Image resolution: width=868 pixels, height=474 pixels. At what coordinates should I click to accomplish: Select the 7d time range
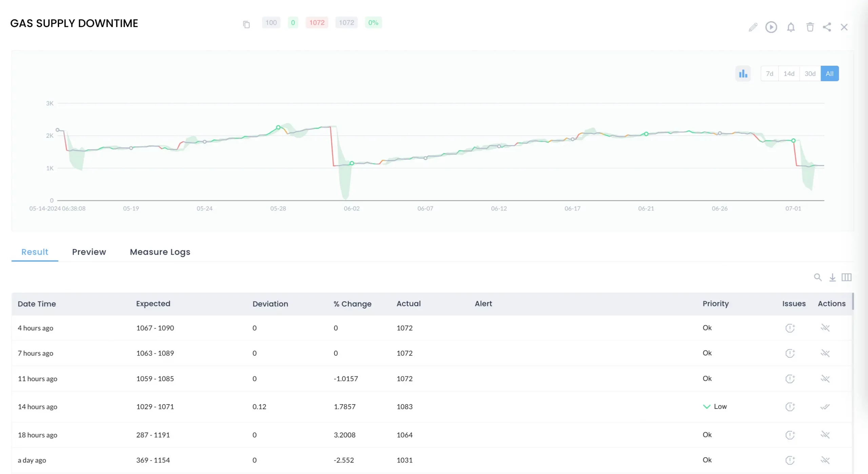click(769, 73)
